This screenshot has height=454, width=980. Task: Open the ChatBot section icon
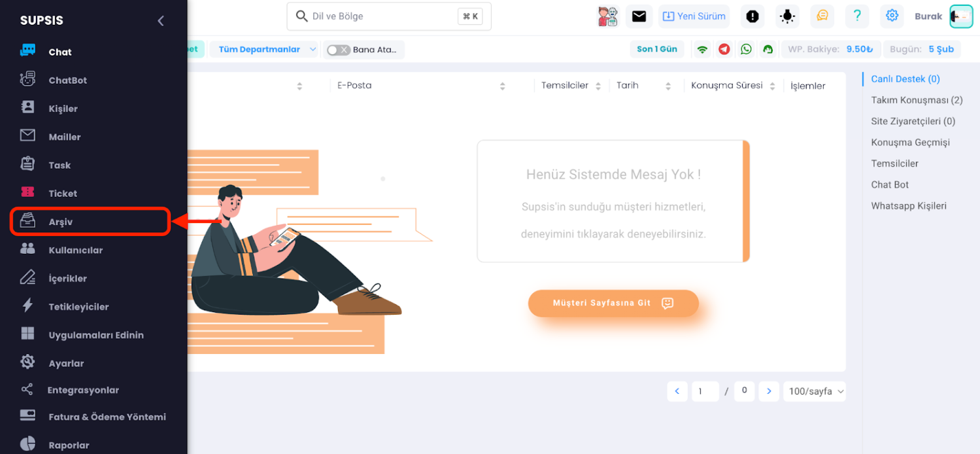[27, 80]
